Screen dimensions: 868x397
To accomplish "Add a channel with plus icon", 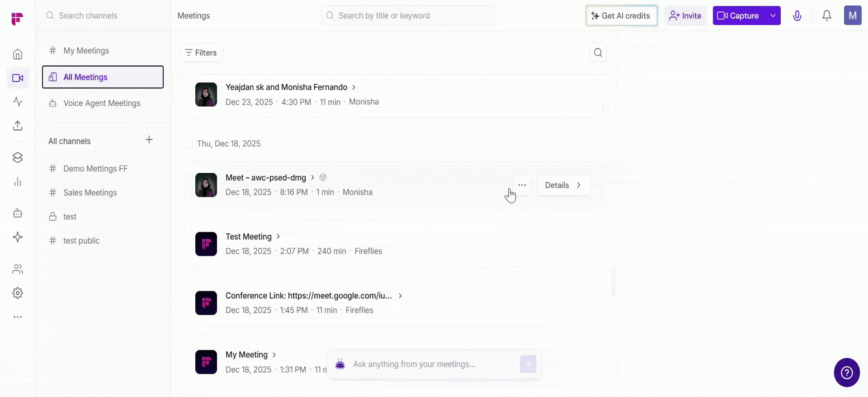I will pyautogui.click(x=149, y=140).
